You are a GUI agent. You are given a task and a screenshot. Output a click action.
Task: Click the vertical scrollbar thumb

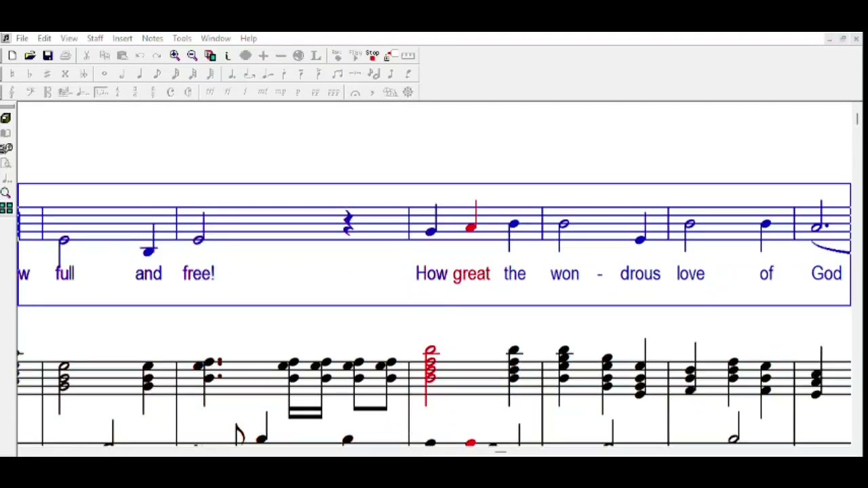pyautogui.click(x=857, y=119)
